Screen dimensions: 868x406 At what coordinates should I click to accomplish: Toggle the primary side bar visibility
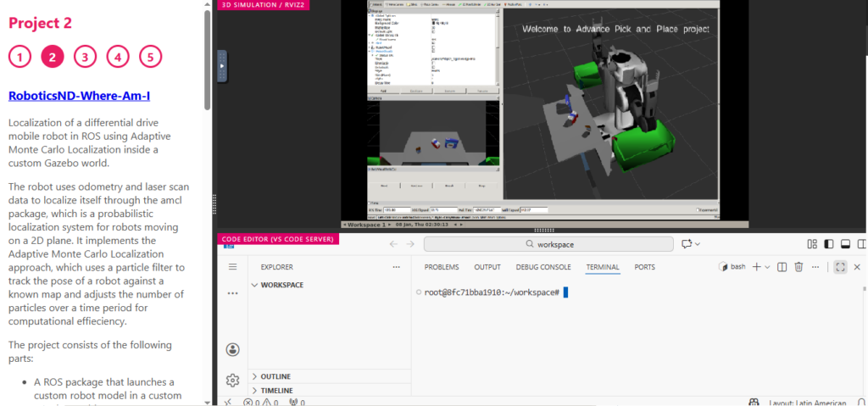828,244
